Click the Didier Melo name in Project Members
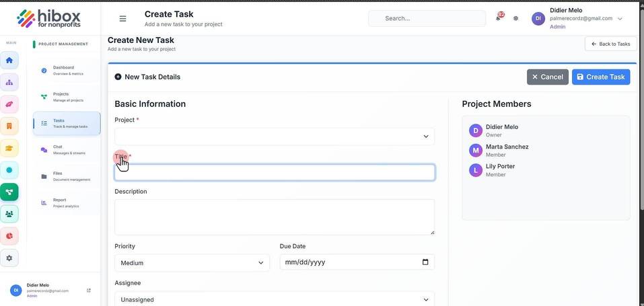The width and height of the screenshot is (644, 306). (x=502, y=127)
